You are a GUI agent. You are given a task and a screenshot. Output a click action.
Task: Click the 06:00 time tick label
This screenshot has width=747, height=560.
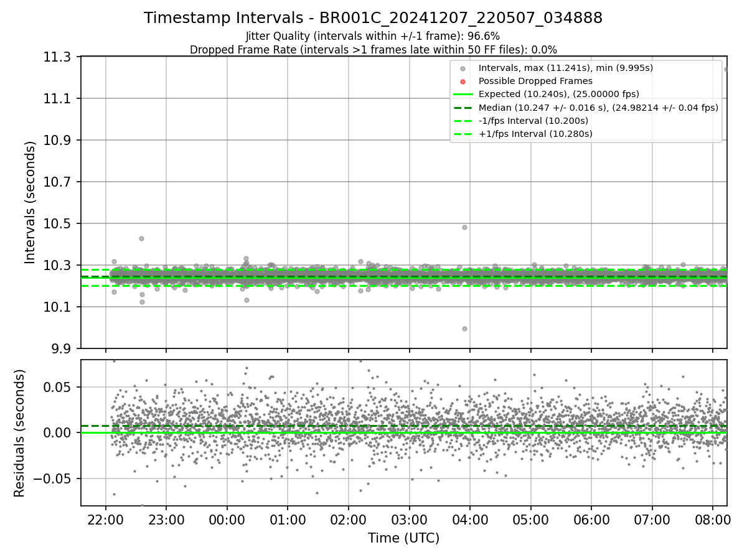(x=591, y=520)
